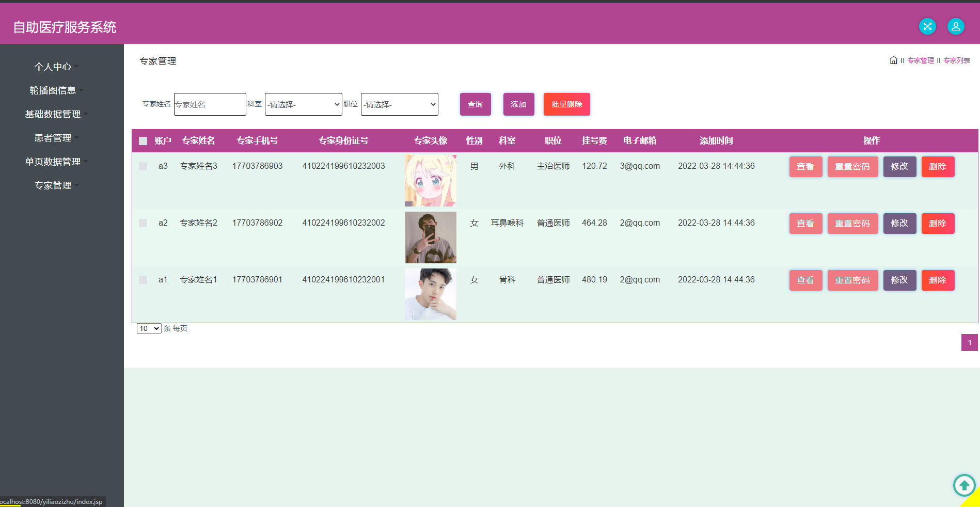Click the 批量删除 bulk delete button

pyautogui.click(x=566, y=104)
